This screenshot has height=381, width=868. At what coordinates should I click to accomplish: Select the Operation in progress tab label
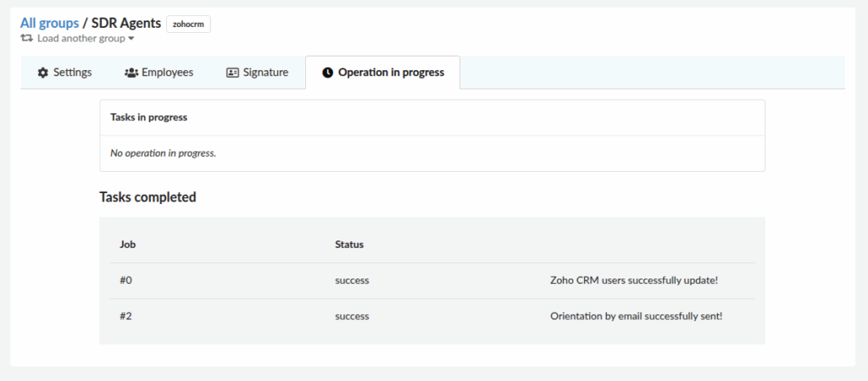(391, 73)
